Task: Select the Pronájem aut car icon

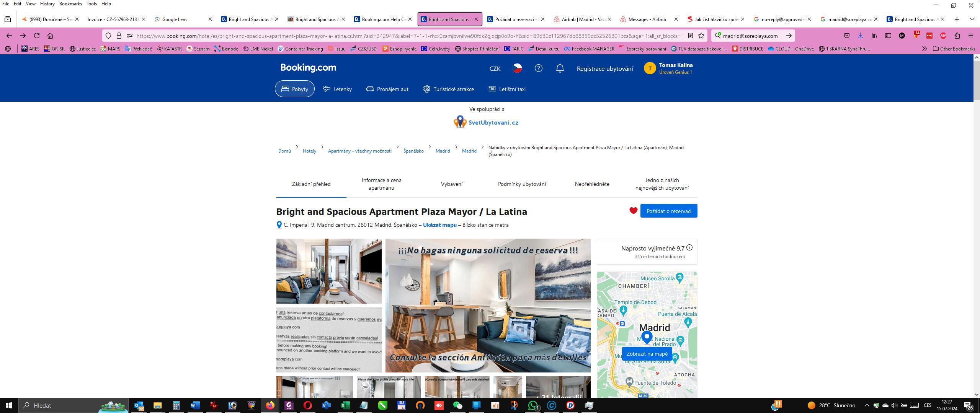Action: tap(370, 89)
